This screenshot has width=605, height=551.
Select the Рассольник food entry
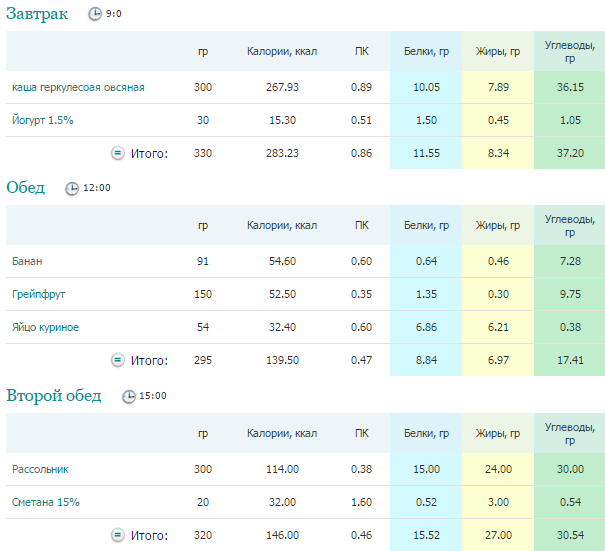coord(40,469)
